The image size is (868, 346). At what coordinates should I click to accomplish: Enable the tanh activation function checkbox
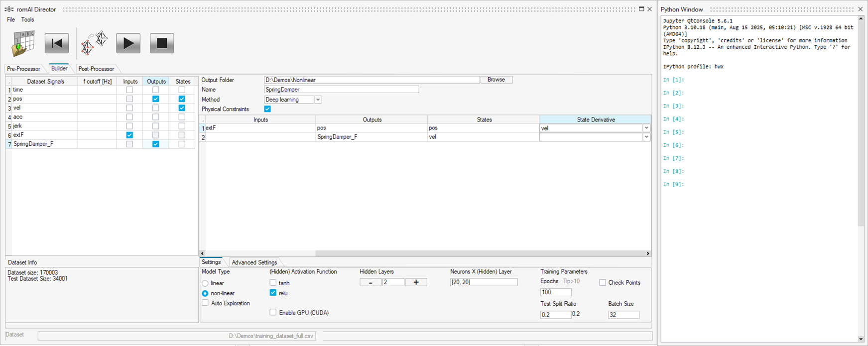(x=273, y=283)
